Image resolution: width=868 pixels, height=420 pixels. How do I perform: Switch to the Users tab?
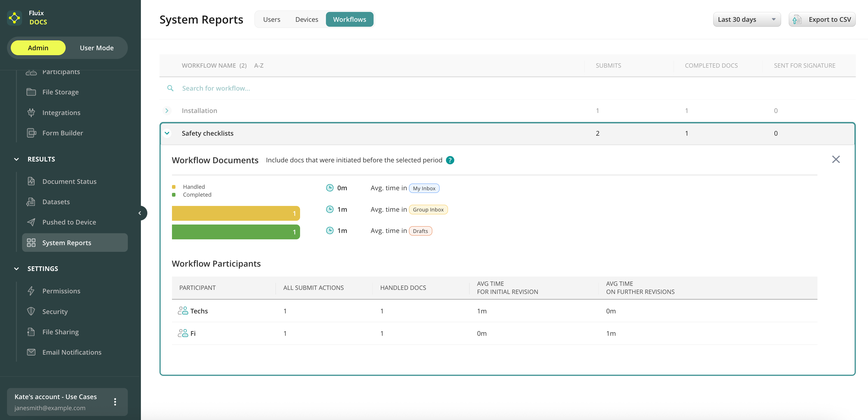(x=271, y=19)
